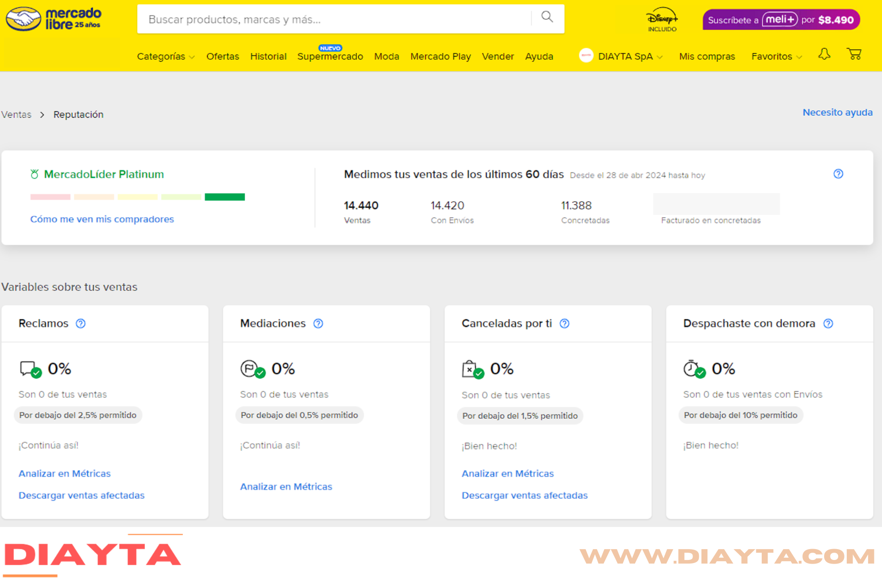Open the notifications bell
Image resolution: width=882 pixels, height=588 pixels.
[x=824, y=55]
